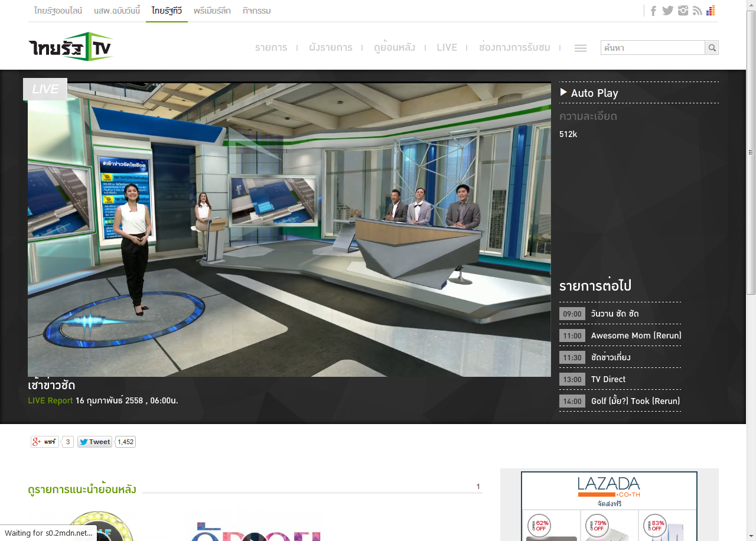The image size is (756, 541).
Task: Open the พรีเมียร์ลีก tab
Action: pyautogui.click(x=212, y=11)
